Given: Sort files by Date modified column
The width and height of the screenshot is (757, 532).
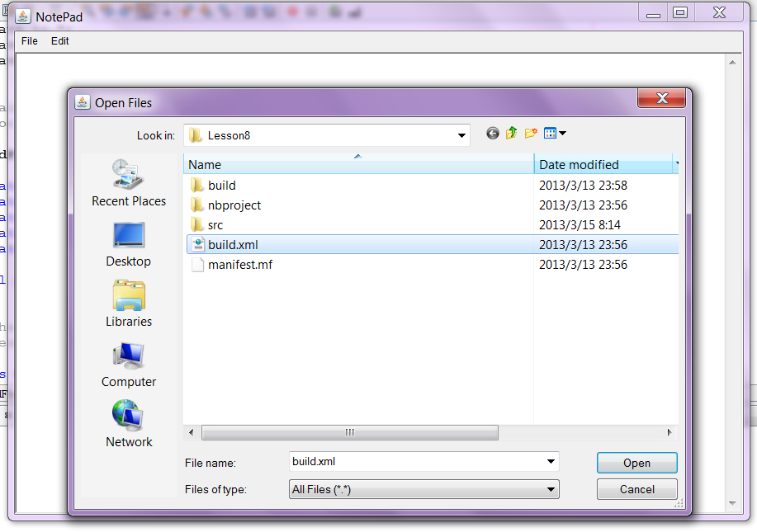Looking at the screenshot, I should (x=603, y=164).
